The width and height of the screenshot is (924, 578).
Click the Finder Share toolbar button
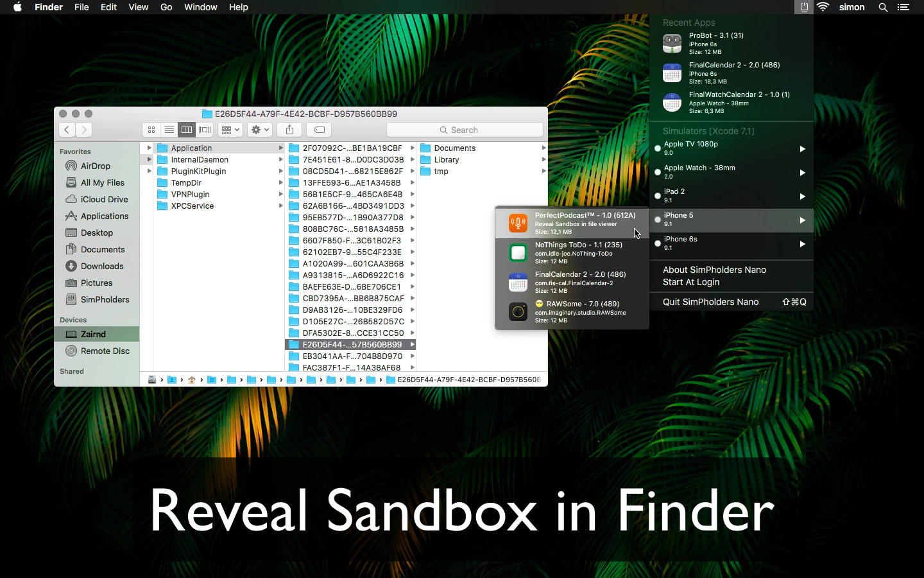pos(289,130)
